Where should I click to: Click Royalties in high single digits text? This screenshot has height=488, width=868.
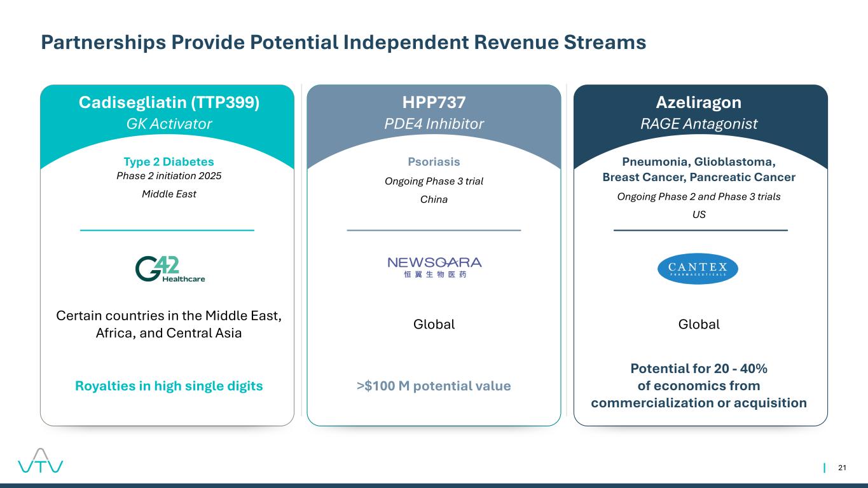169,386
